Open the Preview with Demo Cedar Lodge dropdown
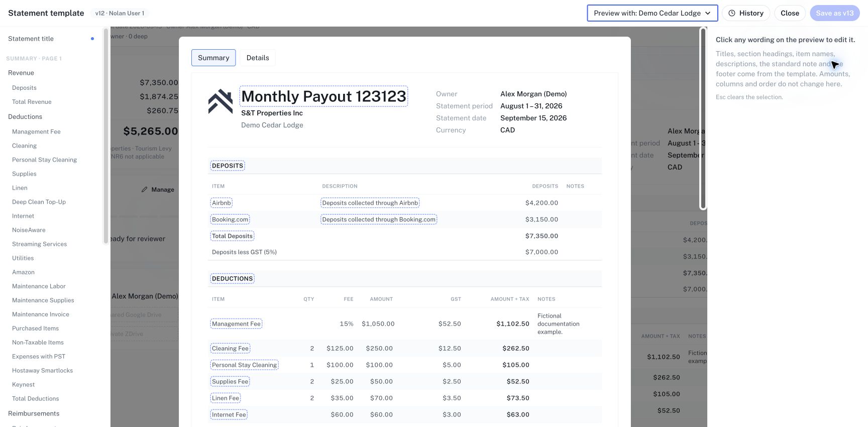This screenshot has width=868, height=427. click(x=652, y=13)
